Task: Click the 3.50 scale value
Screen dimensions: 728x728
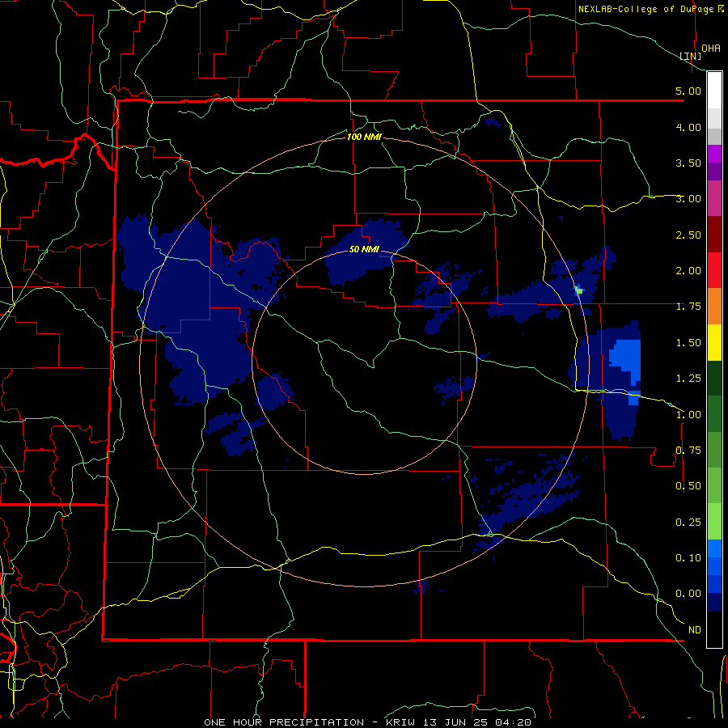Action: [688, 163]
